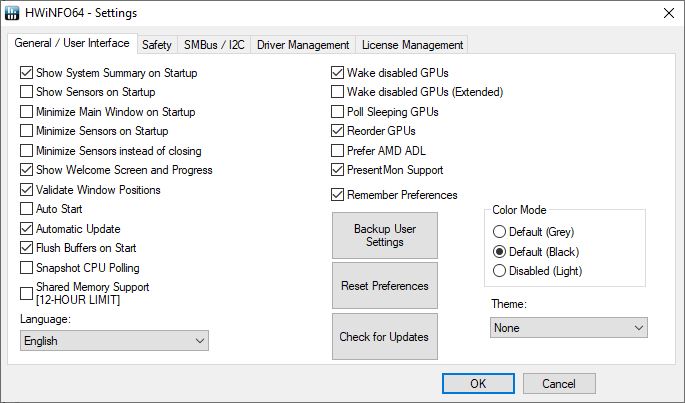Check Shared Memory Support option

click(27, 293)
